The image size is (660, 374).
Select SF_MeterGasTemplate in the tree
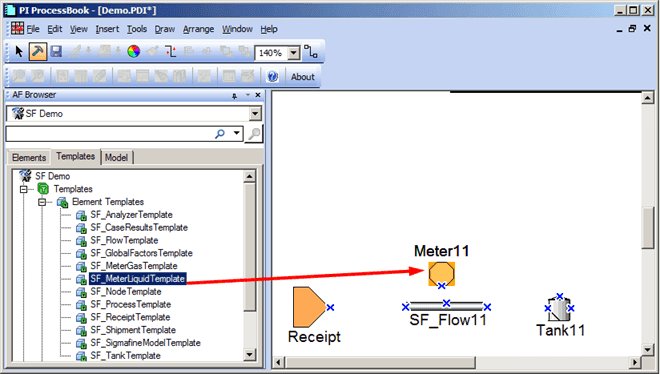pyautogui.click(x=134, y=266)
